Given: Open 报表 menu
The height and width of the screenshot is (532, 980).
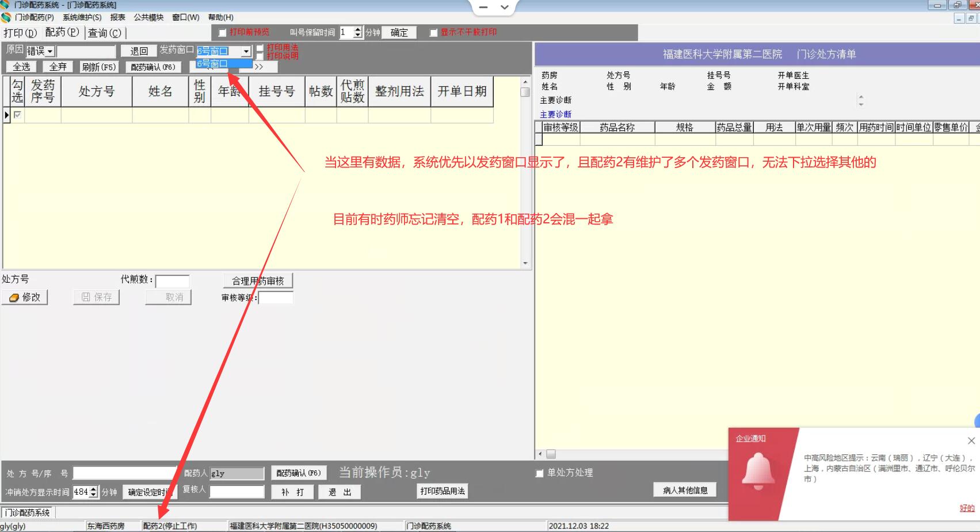Looking at the screenshot, I should (x=117, y=17).
